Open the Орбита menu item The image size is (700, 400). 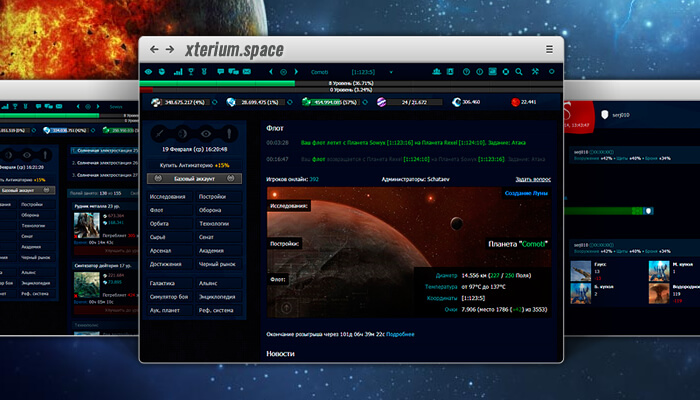pyautogui.click(x=170, y=223)
